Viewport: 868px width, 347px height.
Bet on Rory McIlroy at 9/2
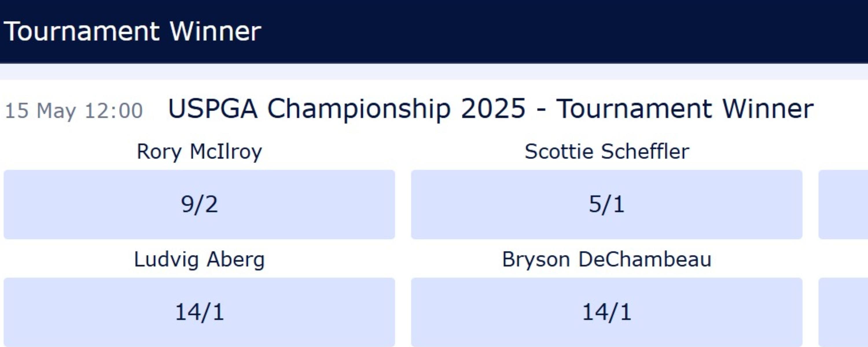point(199,204)
